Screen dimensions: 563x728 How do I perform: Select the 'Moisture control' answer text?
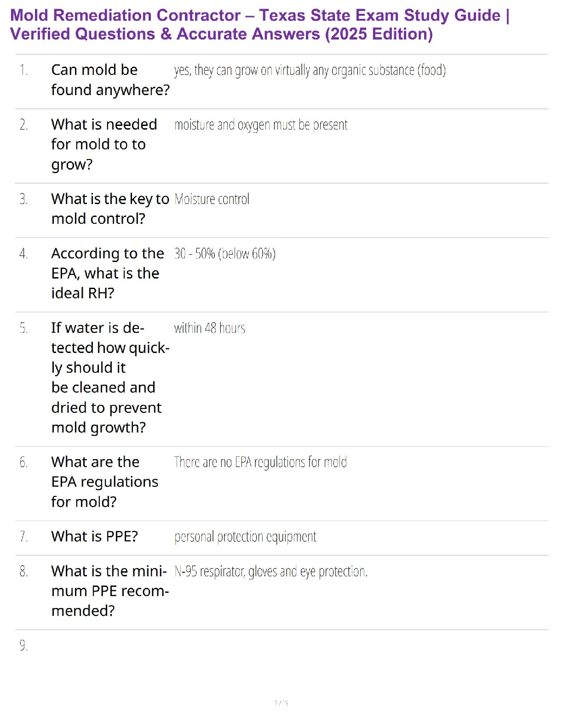click(212, 199)
